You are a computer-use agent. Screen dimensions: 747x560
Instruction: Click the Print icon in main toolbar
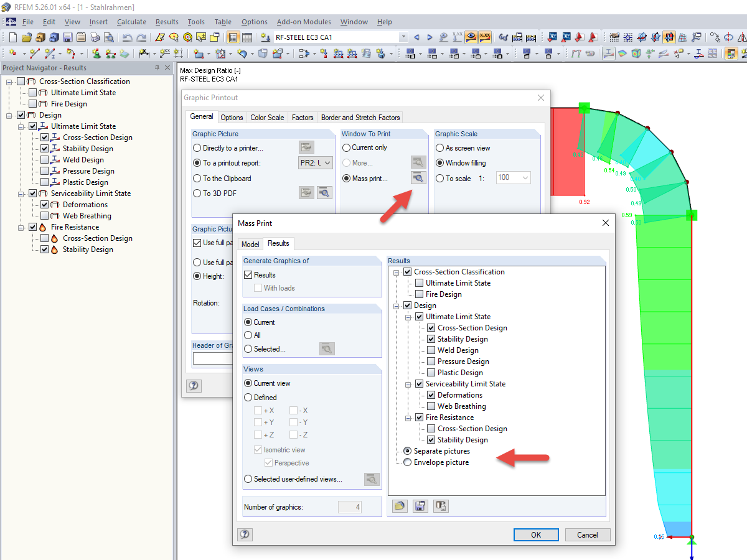click(x=95, y=37)
